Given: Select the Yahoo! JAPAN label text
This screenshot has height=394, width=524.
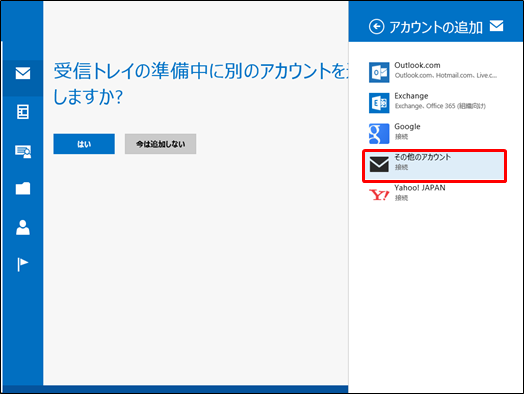Looking at the screenshot, I should click(420, 188).
